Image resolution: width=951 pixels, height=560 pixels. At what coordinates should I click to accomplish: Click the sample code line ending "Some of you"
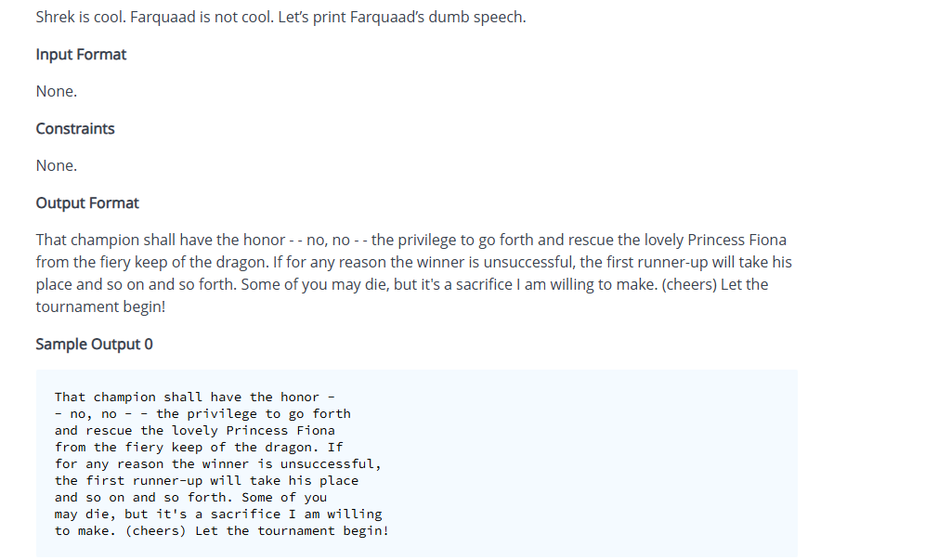pyautogui.click(x=190, y=498)
